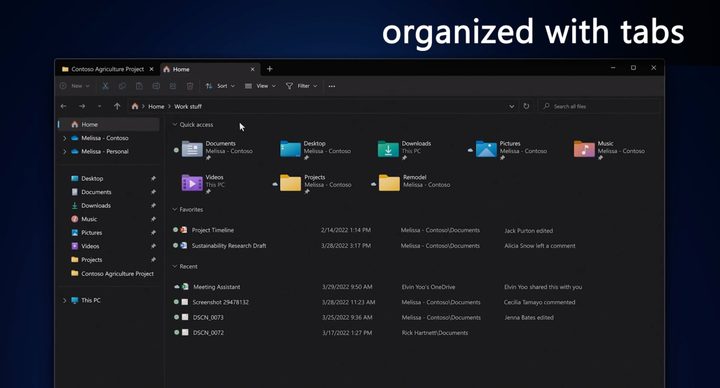Click the Cut scissors icon in toolbar
Image resolution: width=720 pixels, height=388 pixels.
tap(105, 86)
